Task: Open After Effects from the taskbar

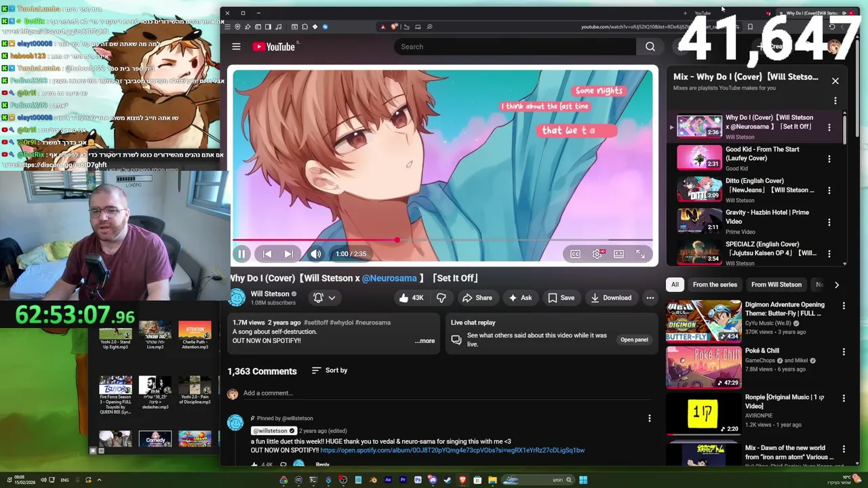Action: pos(388,480)
